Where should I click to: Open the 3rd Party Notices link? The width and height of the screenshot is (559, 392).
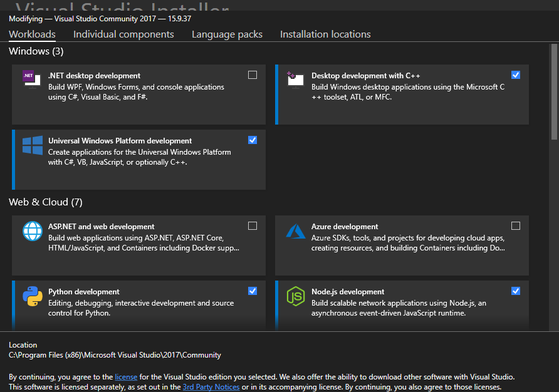(211, 387)
